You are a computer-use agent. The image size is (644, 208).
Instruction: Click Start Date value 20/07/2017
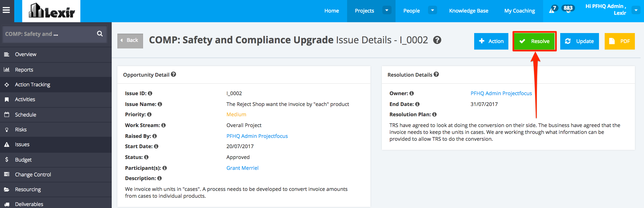240,146
